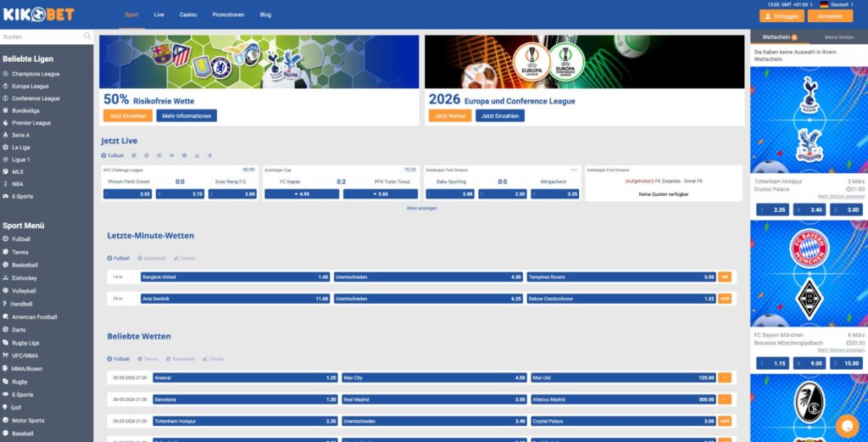
Task: Open Mehr Wetten anzeigen under Tottenham card
Action: pos(841,197)
